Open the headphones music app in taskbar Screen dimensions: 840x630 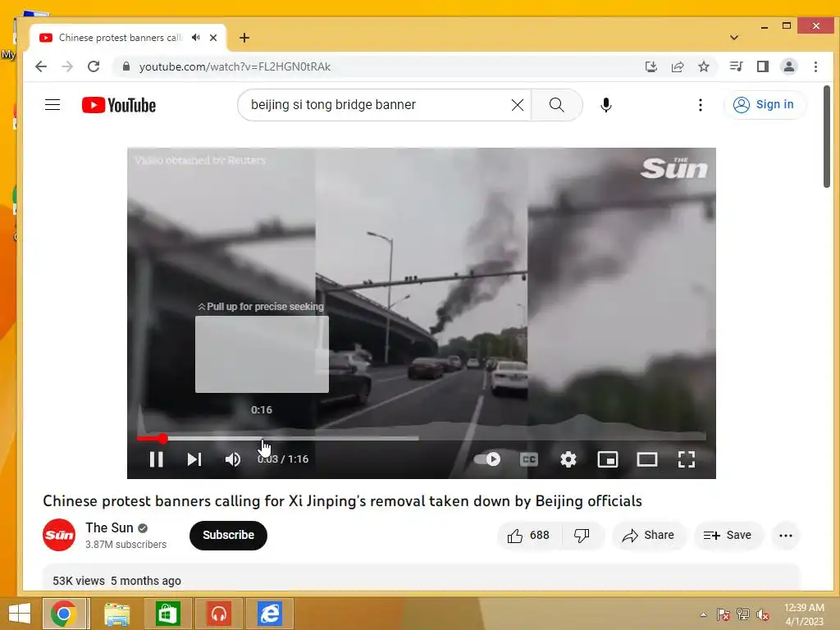(218, 614)
